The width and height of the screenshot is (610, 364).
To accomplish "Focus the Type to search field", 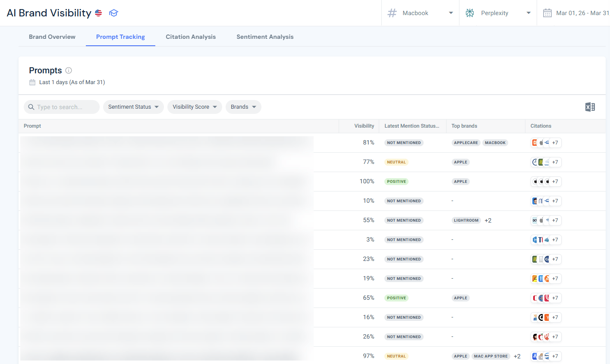I will click(x=62, y=107).
